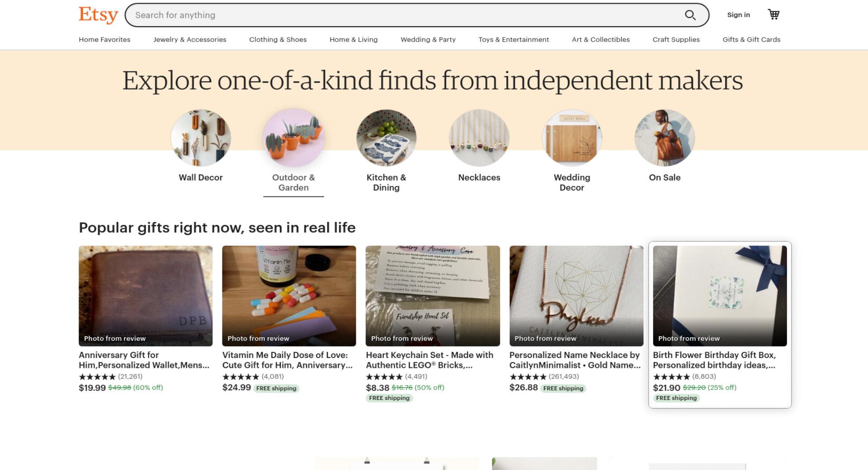Open Personalized Name Necklace by CaitlynMinimalist link
This screenshot has width=868, height=470.
(x=575, y=360)
